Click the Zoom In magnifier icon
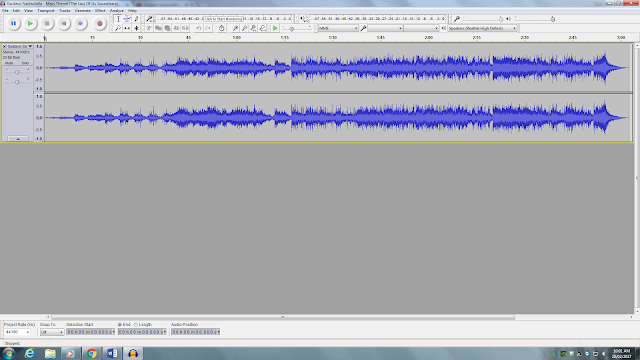The width and height of the screenshot is (640, 360). click(x=235, y=28)
